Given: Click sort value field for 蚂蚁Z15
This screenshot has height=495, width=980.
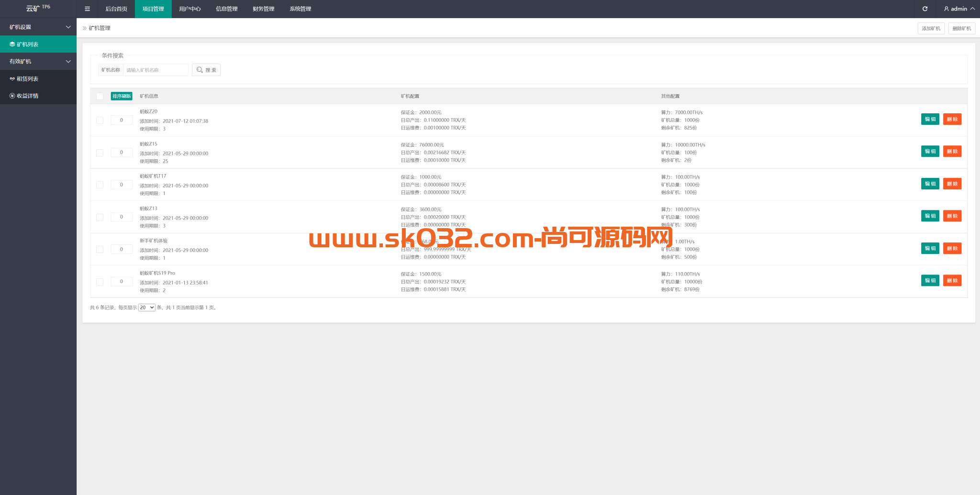Looking at the screenshot, I should click(x=122, y=152).
